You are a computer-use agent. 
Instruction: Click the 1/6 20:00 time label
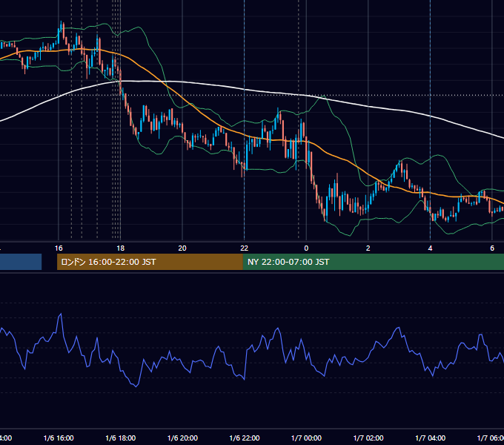tap(182, 438)
